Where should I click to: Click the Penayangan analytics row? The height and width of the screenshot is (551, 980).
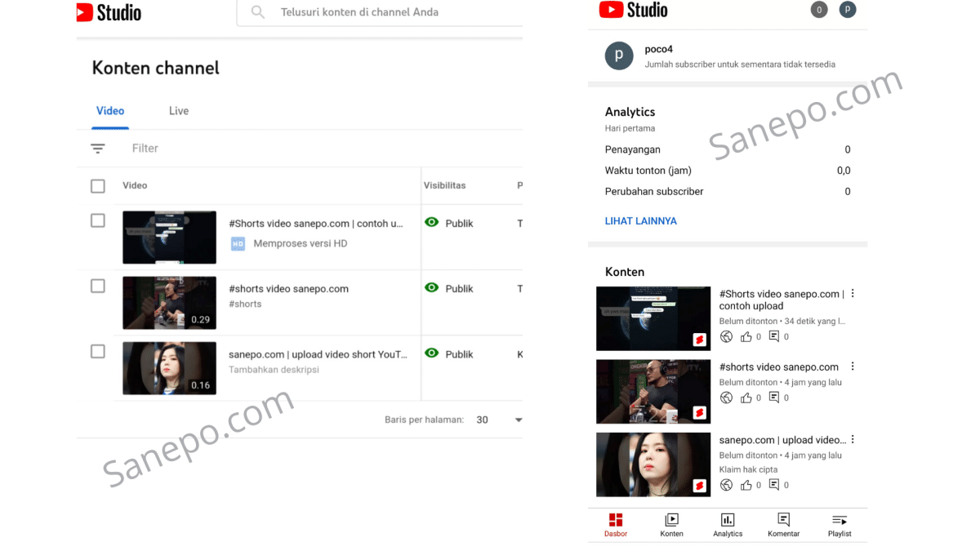click(728, 149)
